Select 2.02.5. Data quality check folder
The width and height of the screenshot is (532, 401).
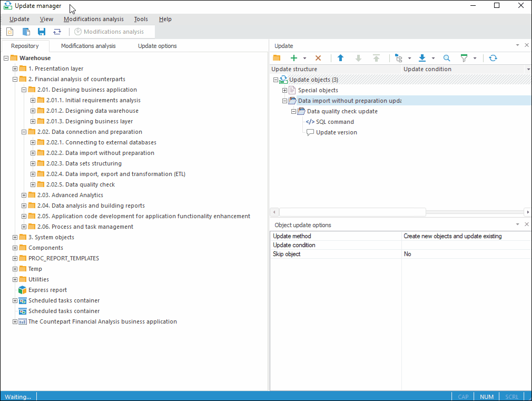point(90,184)
